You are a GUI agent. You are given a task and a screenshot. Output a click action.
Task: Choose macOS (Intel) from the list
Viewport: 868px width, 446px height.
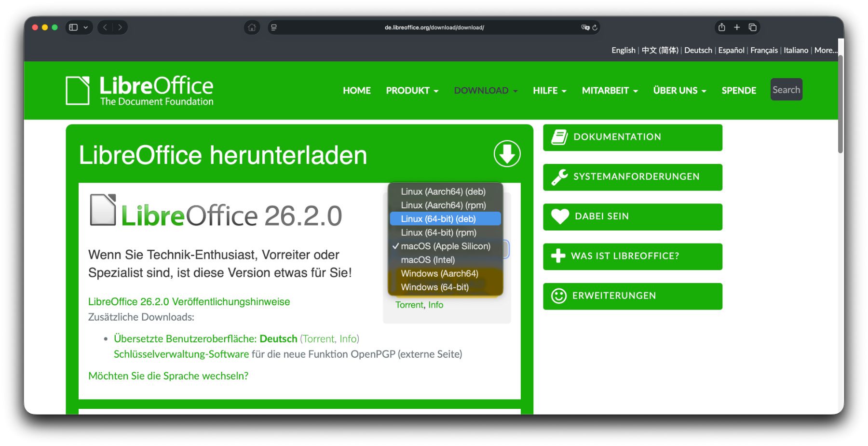(x=428, y=260)
